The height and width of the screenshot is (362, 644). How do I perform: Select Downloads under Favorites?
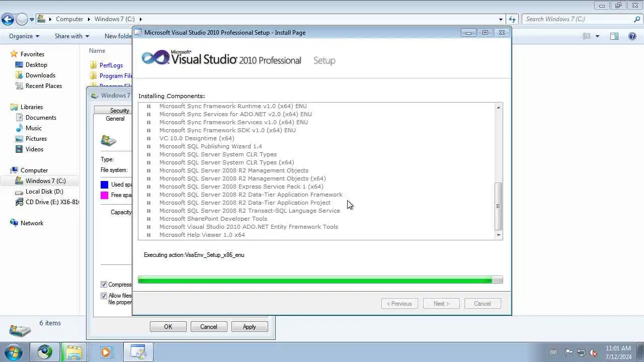coord(40,75)
